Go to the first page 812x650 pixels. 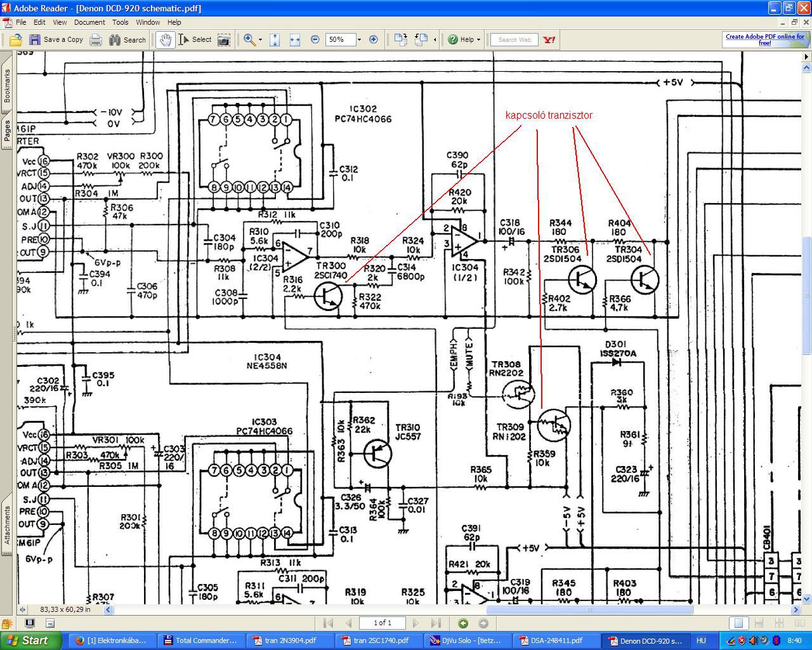[x=328, y=623]
